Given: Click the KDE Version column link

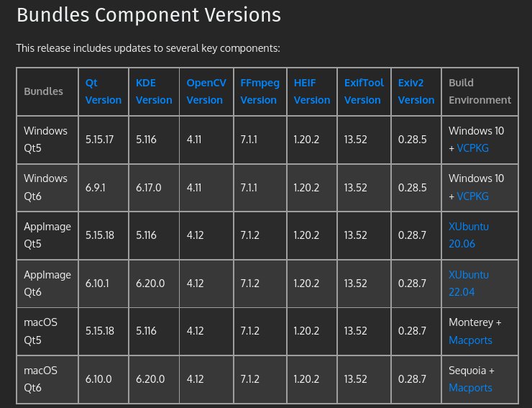Looking at the screenshot, I should point(154,91).
